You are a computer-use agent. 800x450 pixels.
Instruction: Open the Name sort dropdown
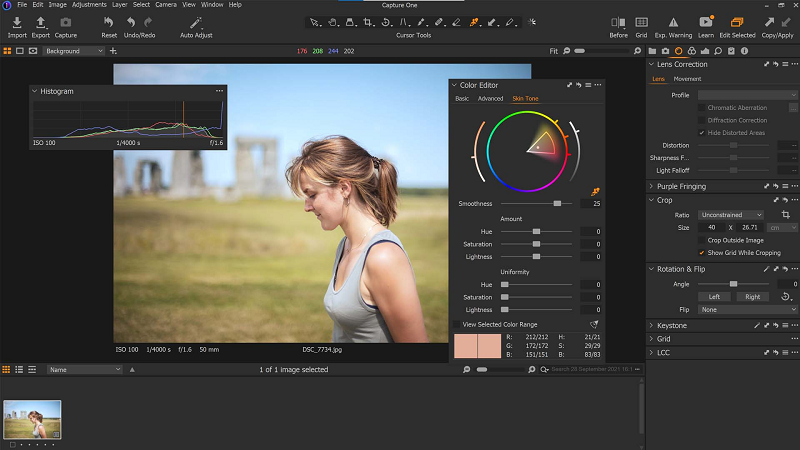coord(84,369)
